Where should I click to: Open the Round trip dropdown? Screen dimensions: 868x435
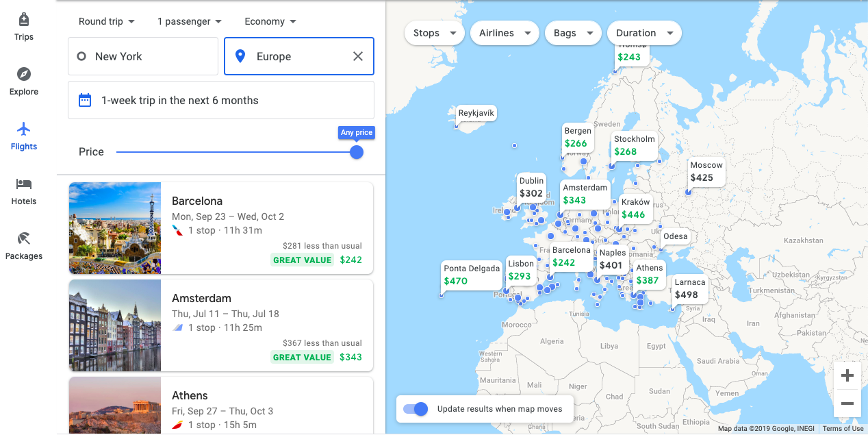107,21
